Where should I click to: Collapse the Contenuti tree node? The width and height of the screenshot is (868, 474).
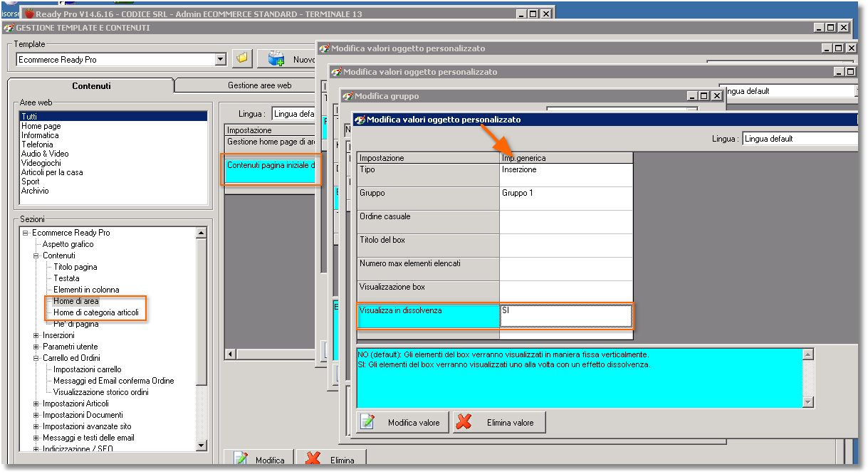36,256
